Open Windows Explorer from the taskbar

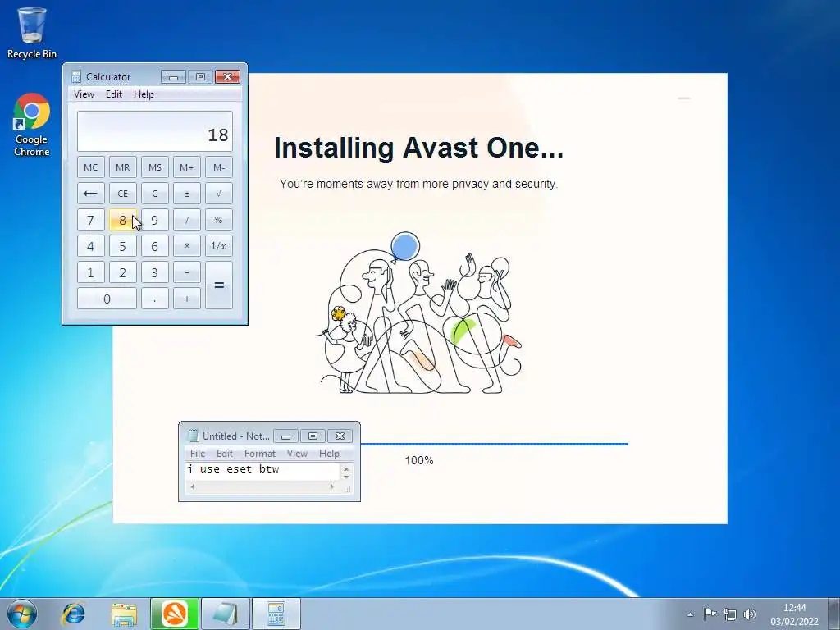124,614
